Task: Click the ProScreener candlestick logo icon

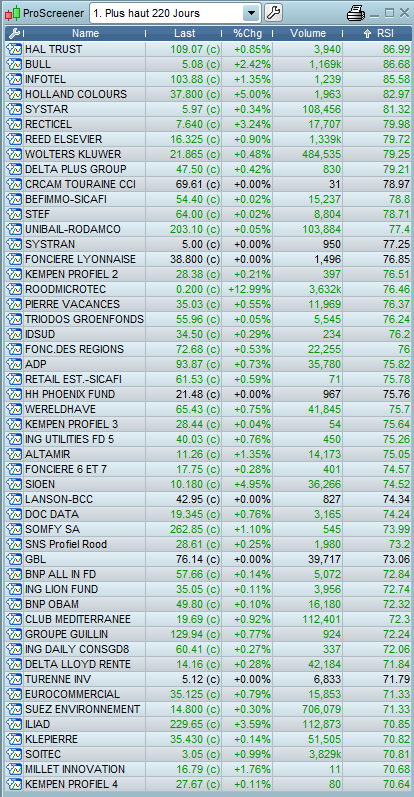Action: 13,14
